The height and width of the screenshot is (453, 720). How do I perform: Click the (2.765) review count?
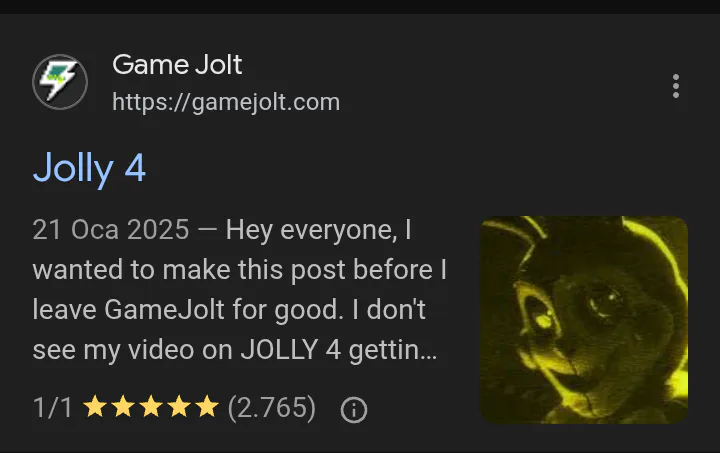point(272,407)
